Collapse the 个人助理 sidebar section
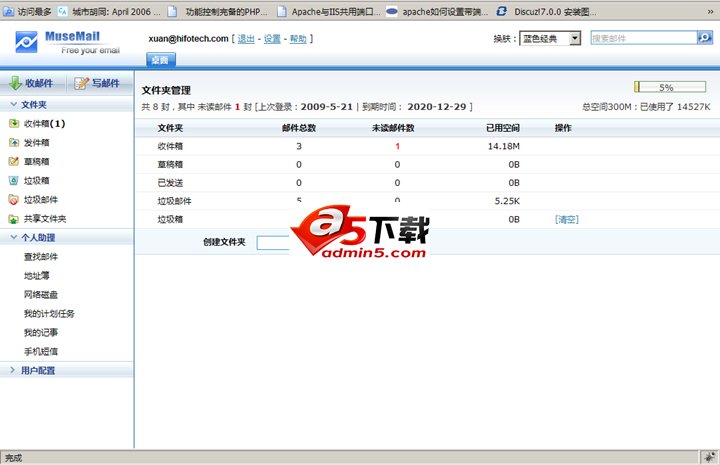Screen dimensions: 720x465 click(x=14, y=237)
